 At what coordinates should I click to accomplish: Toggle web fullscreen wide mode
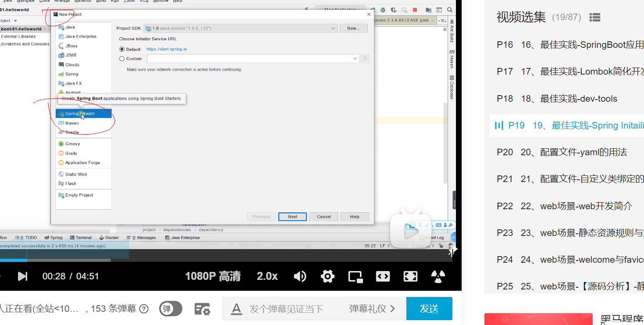(x=383, y=276)
